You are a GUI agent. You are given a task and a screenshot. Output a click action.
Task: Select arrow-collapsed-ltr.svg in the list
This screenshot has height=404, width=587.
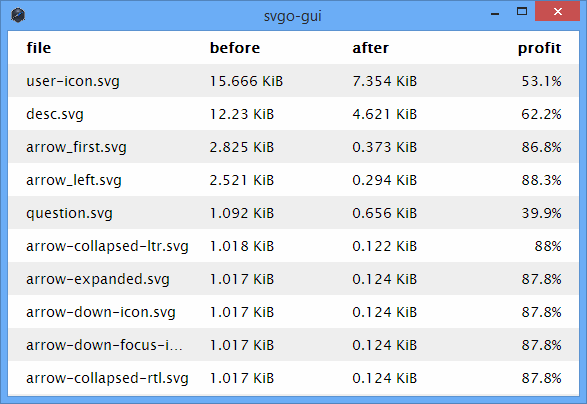294,245
